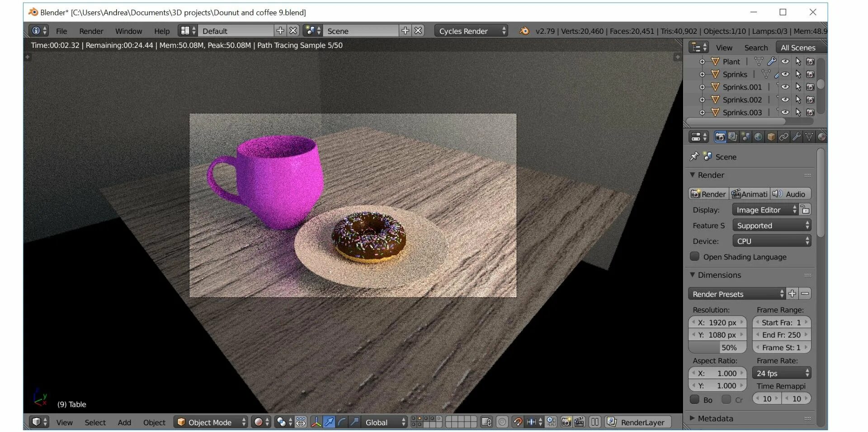868x432 pixels.
Task: Open the Object properties cube icon
Action: pyautogui.click(x=771, y=137)
